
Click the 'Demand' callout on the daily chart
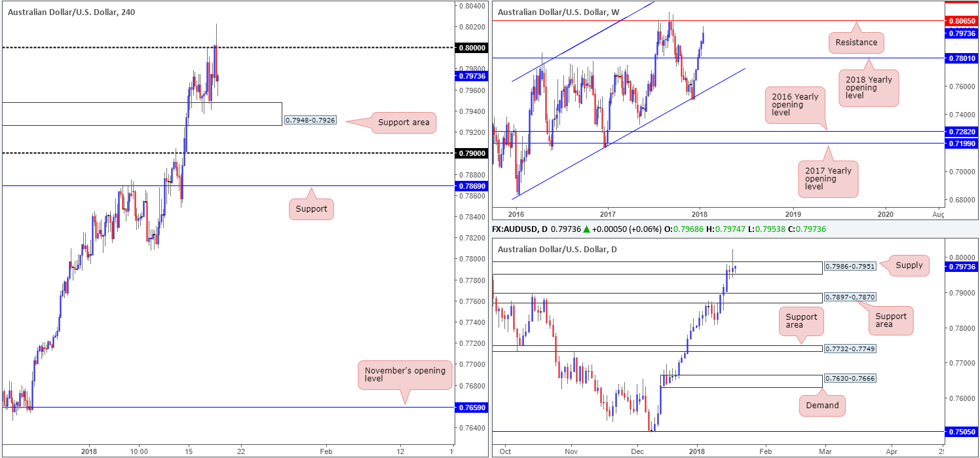pos(822,406)
